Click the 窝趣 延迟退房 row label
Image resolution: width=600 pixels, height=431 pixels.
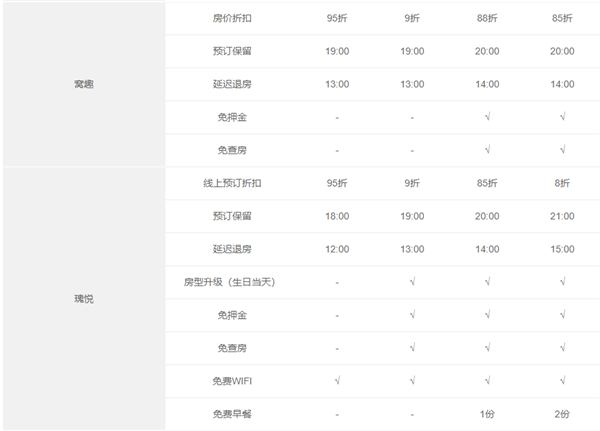232,84
